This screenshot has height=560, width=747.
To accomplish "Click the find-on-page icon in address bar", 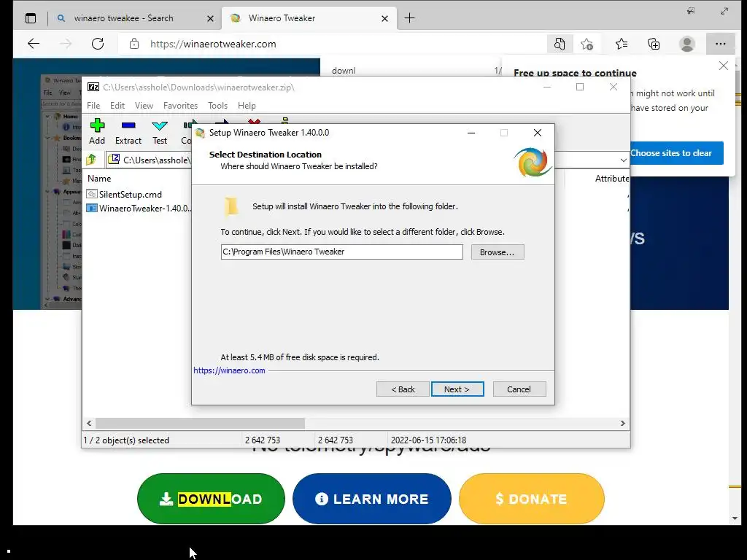I will [560, 44].
